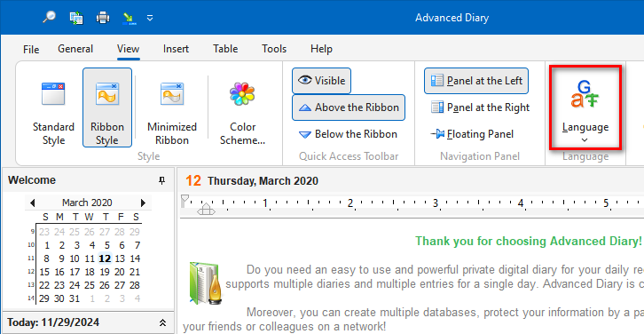644x334 pixels.
Task: Open the Color Scheme chooser
Action: (242, 107)
